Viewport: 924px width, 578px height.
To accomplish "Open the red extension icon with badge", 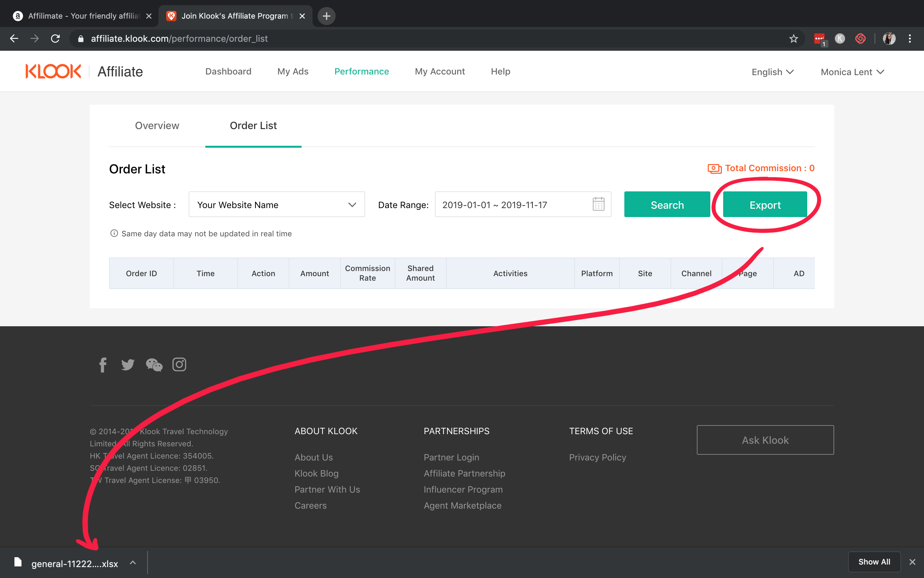I will [820, 39].
